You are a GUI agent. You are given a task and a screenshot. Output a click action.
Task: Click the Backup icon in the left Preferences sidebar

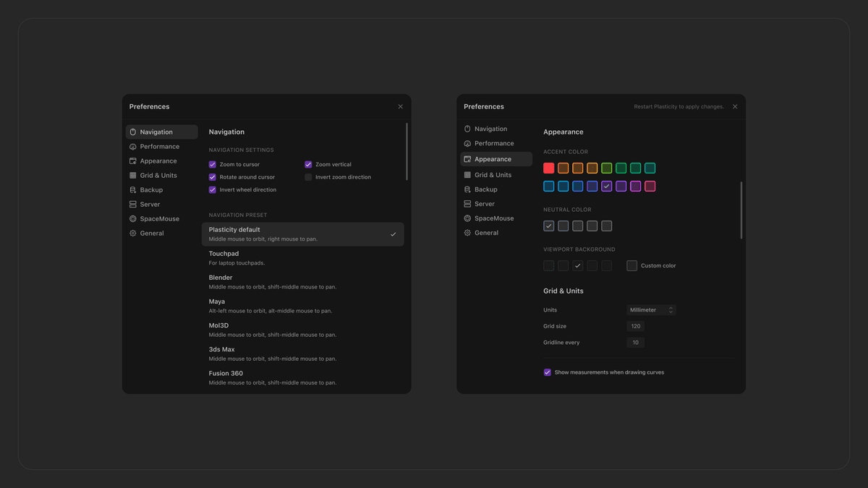click(133, 190)
